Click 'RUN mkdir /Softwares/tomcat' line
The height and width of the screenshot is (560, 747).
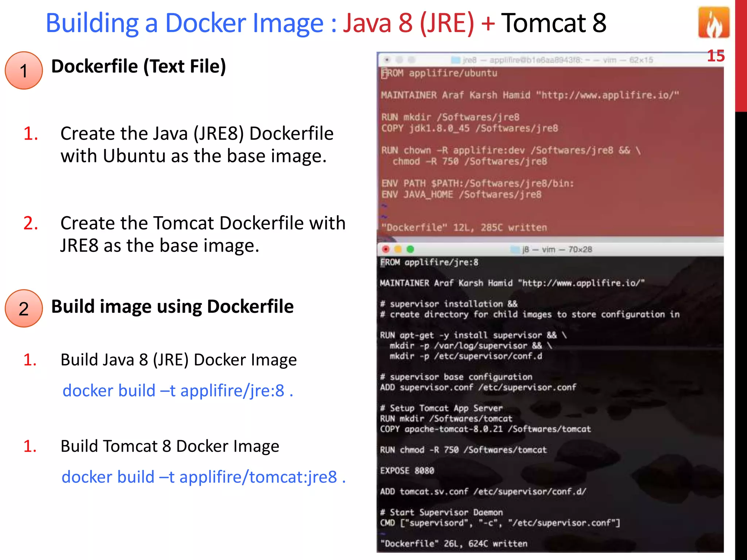[x=446, y=419]
